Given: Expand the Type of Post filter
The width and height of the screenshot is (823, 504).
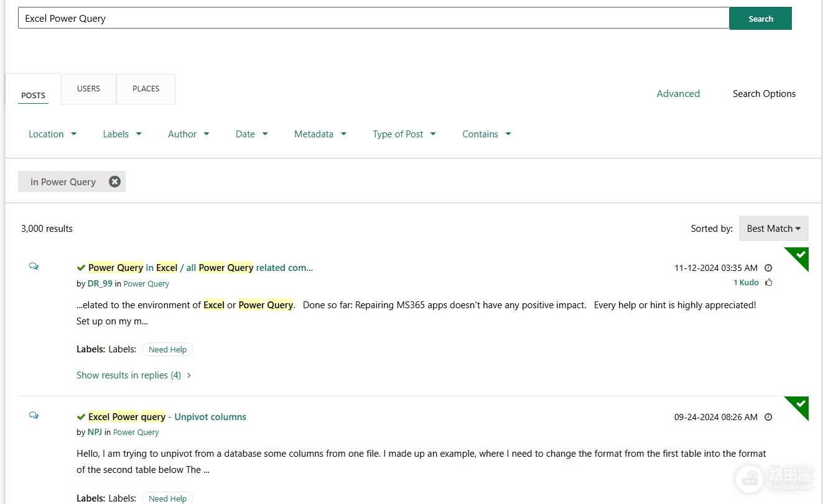Looking at the screenshot, I should pos(404,134).
